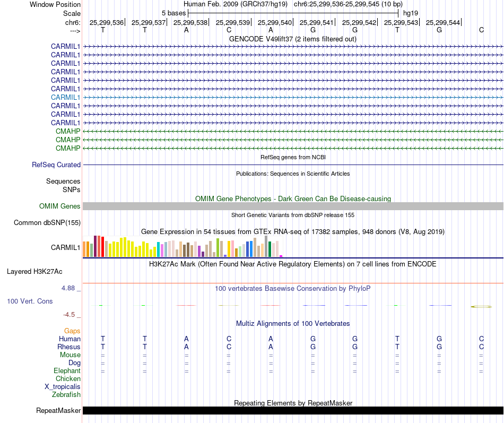Click the 'chr6:' ruler label
Viewport: 504px width, 423px height.
click(x=73, y=22)
